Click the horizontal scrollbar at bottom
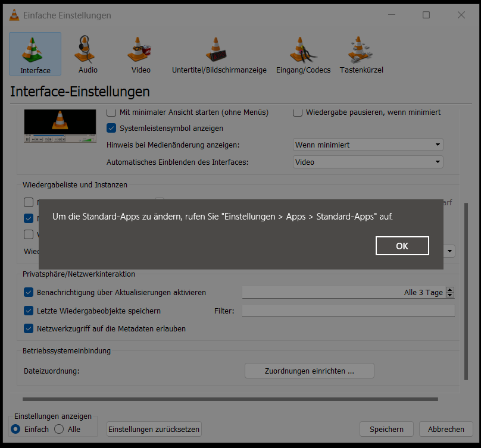Viewport: 481px width, 448px height. (230, 399)
